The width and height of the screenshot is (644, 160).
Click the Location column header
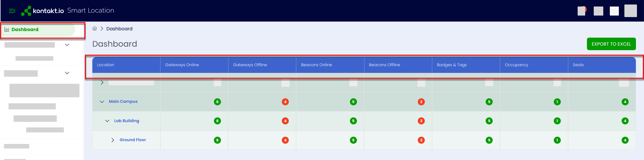click(x=126, y=65)
